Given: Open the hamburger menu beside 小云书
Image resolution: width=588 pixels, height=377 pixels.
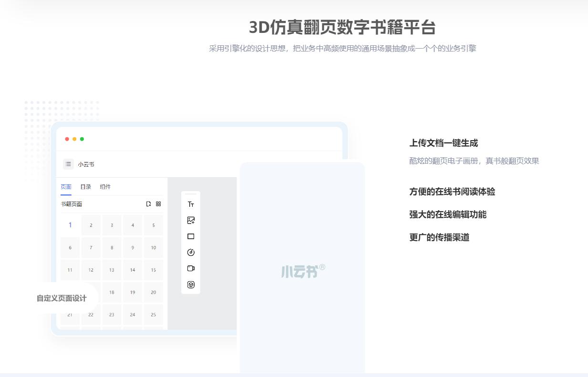Looking at the screenshot, I should pos(68,164).
